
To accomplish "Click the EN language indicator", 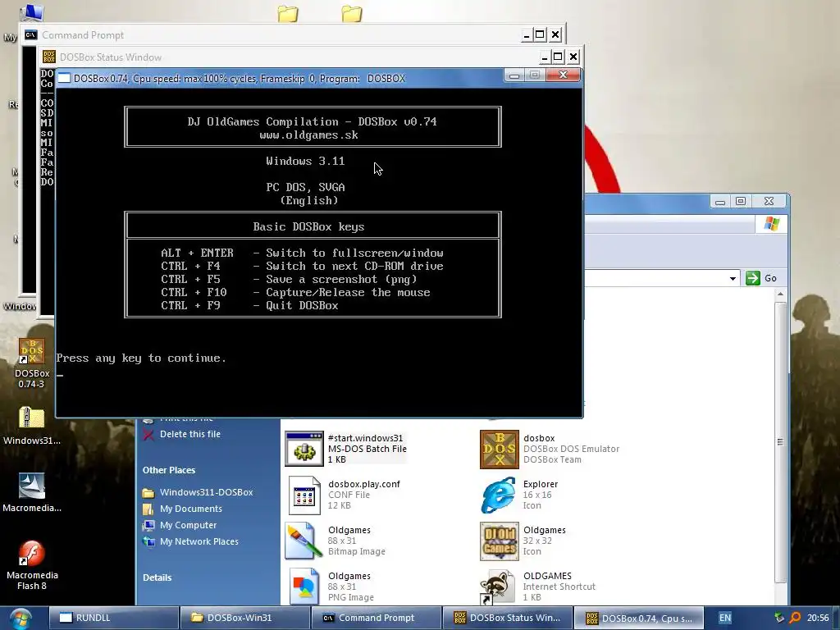I will (x=725, y=618).
